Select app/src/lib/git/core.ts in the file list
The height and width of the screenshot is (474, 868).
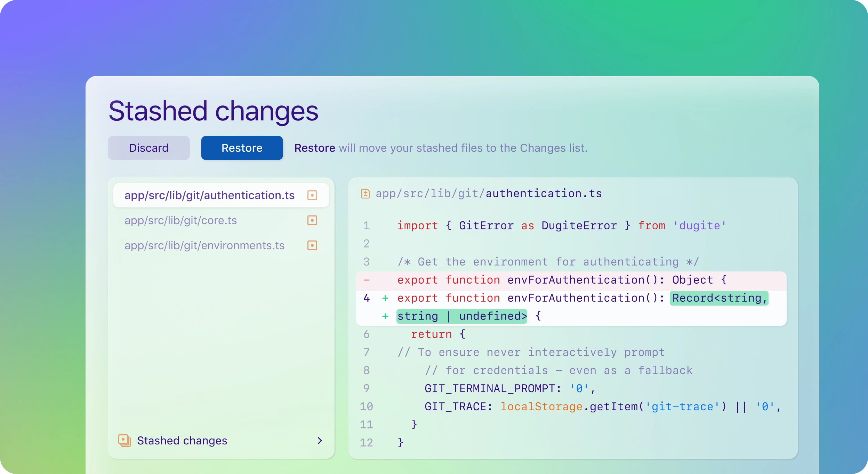coord(180,220)
